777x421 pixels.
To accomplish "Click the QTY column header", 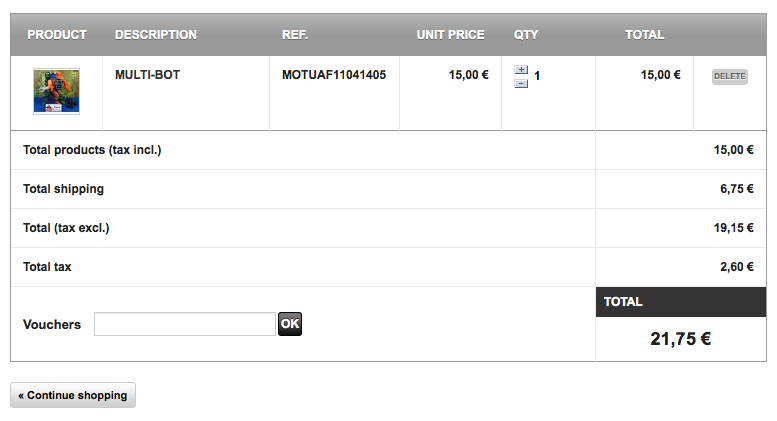I will (x=526, y=35).
